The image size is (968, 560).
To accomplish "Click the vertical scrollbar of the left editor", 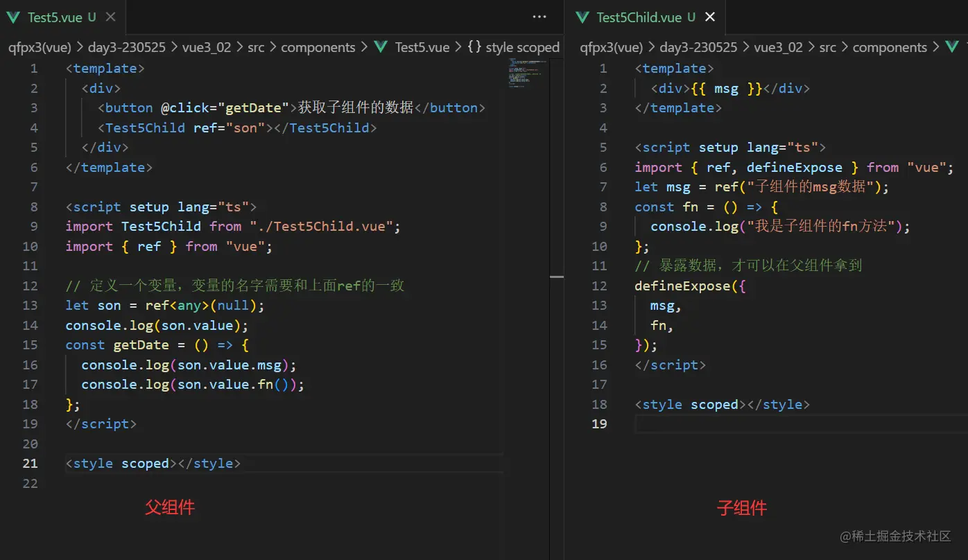I will coord(558,277).
